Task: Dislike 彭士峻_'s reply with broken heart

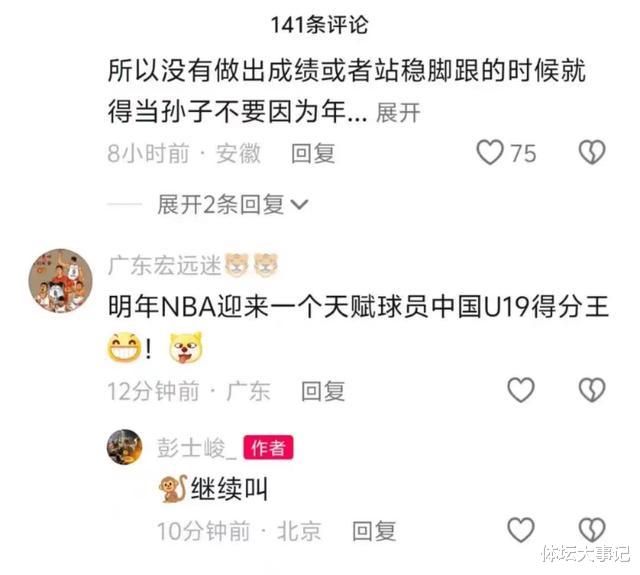Action: (592, 530)
